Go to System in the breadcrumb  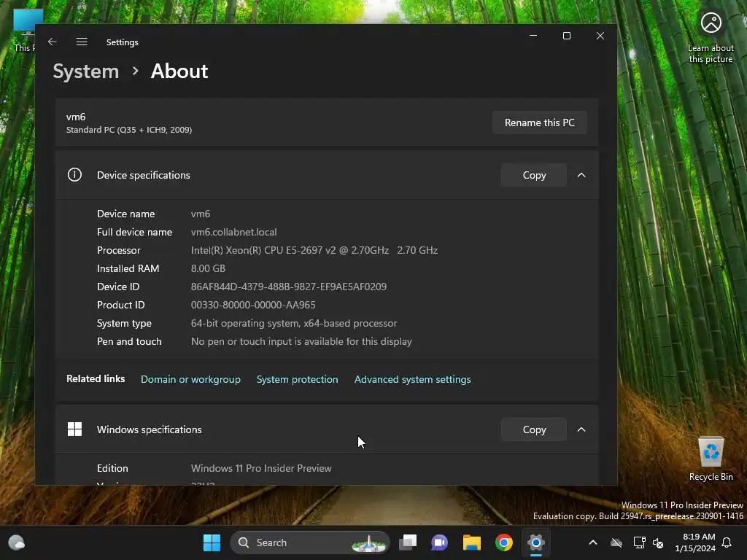pos(86,71)
